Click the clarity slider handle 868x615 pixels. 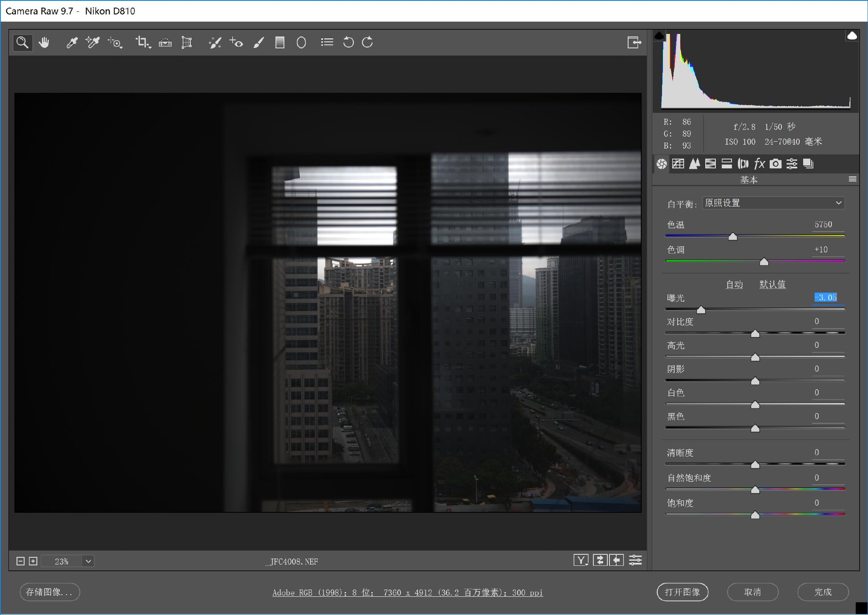pos(755,465)
